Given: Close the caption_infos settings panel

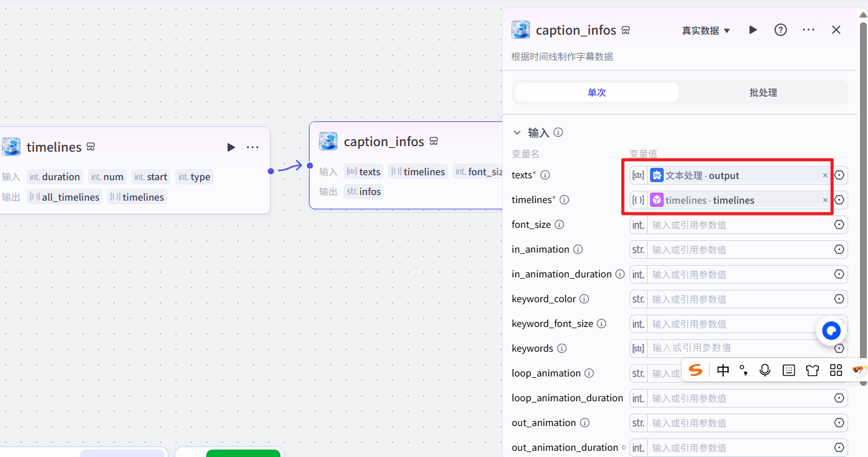Looking at the screenshot, I should point(836,30).
